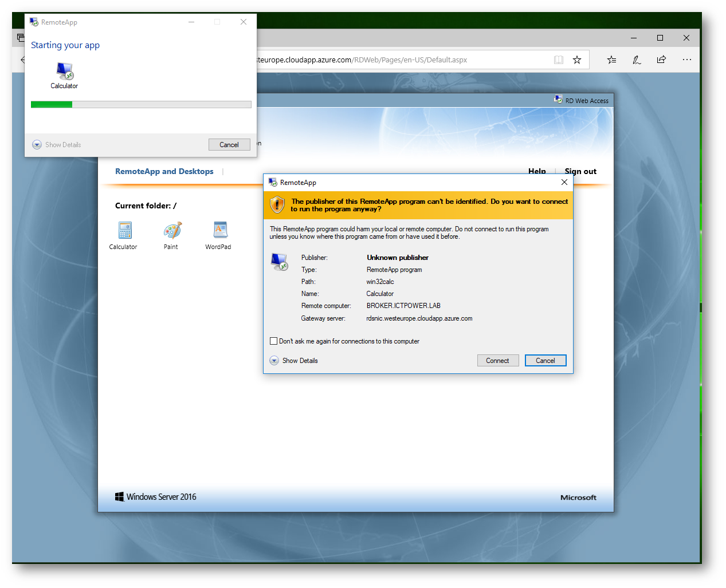Cancel the app launch in the Starting your app window
The width and height of the screenshot is (726, 588).
tap(229, 145)
